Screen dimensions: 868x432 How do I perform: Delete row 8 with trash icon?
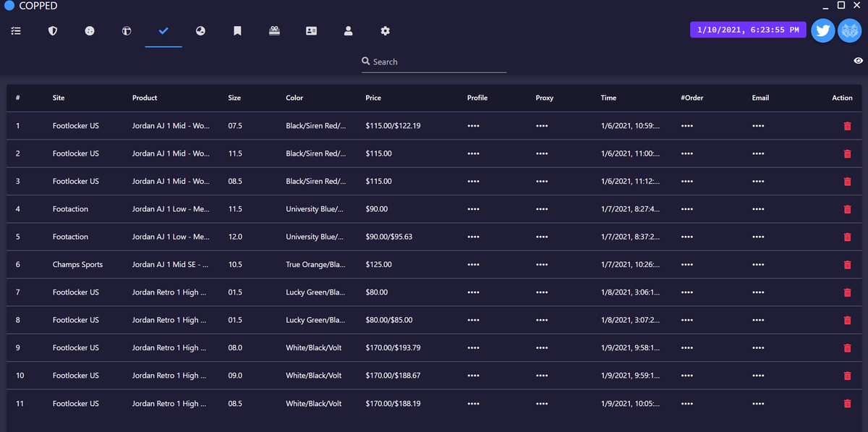(x=847, y=320)
